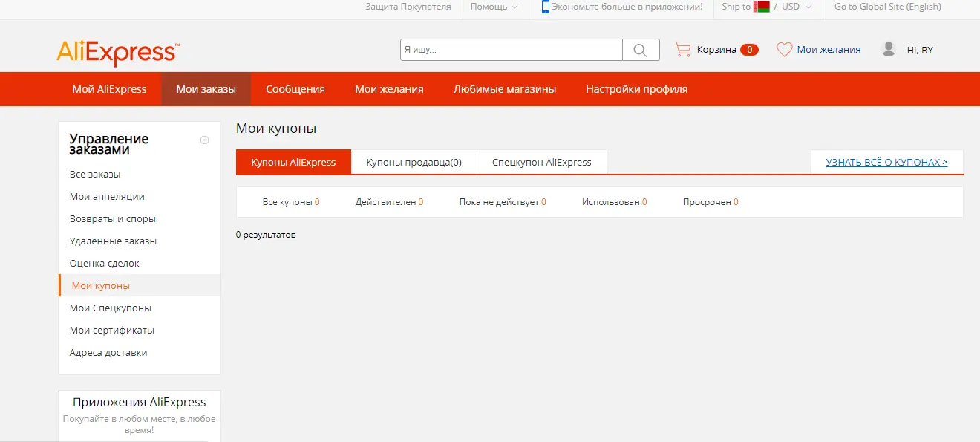Viewport: 980px width, 442px height.
Task: Select the Купоны AliExpress tab
Action: [x=293, y=162]
